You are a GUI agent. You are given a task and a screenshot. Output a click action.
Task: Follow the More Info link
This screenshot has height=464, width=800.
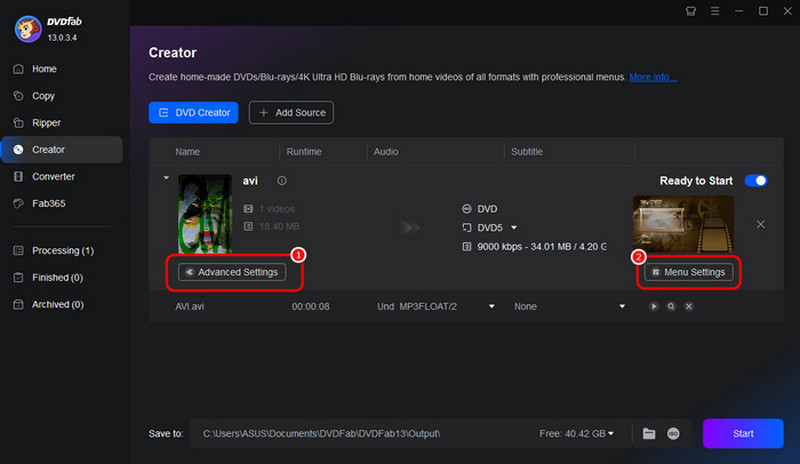653,77
